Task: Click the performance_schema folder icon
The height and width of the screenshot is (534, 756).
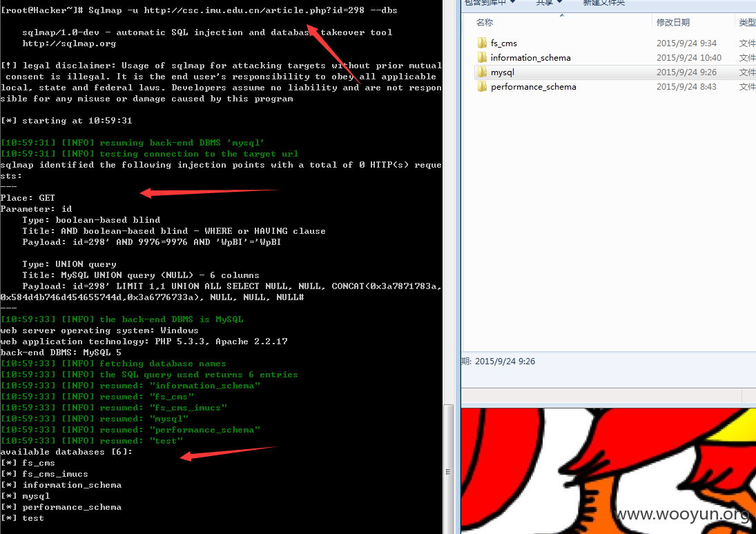Action: point(482,86)
